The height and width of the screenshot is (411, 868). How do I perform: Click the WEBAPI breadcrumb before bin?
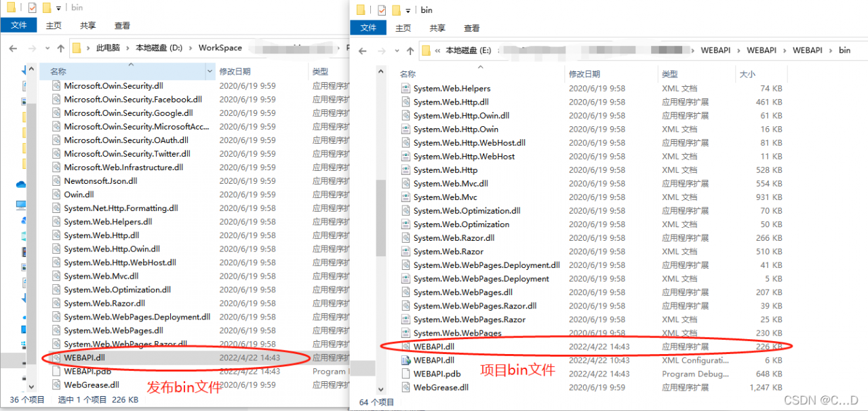pos(807,50)
